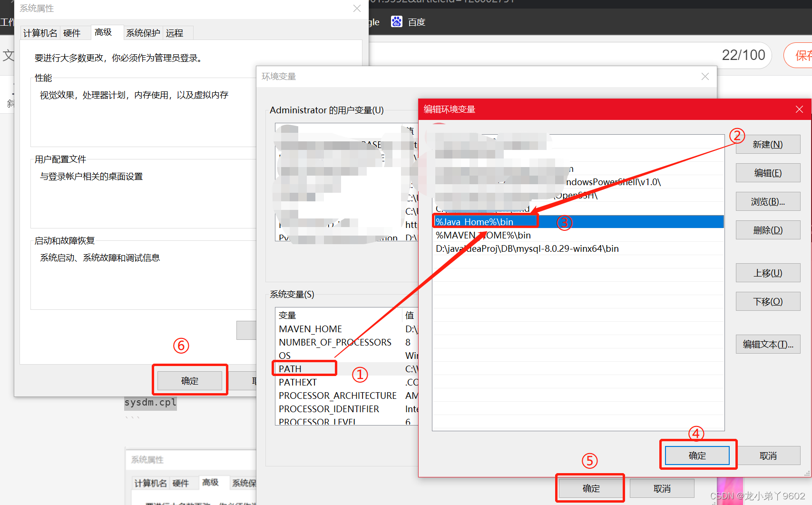
Task: Confirm 编辑环境变量 dialog with 确定
Action: click(697, 455)
